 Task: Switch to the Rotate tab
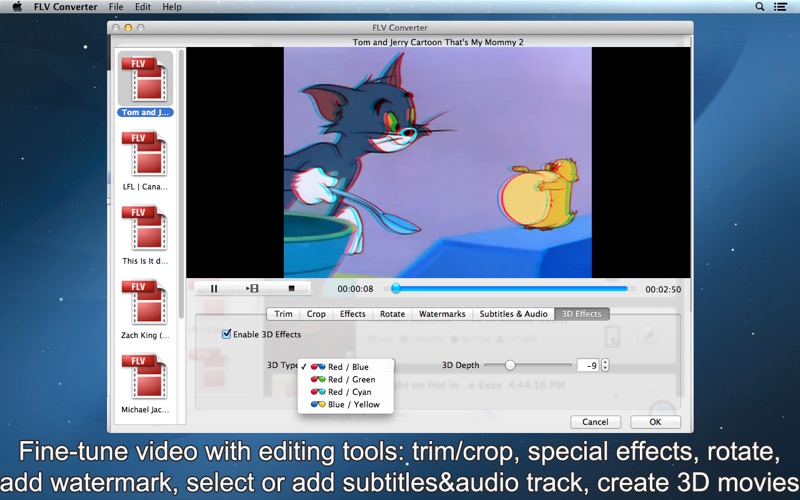pos(392,314)
